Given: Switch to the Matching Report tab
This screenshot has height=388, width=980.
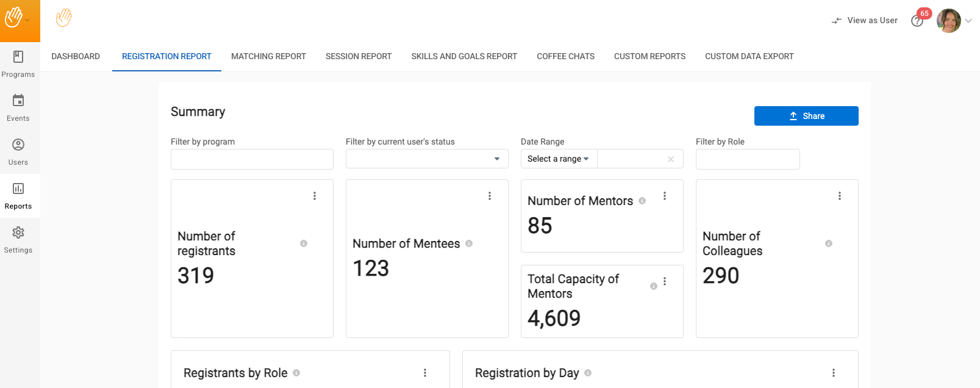Looking at the screenshot, I should tap(268, 56).
